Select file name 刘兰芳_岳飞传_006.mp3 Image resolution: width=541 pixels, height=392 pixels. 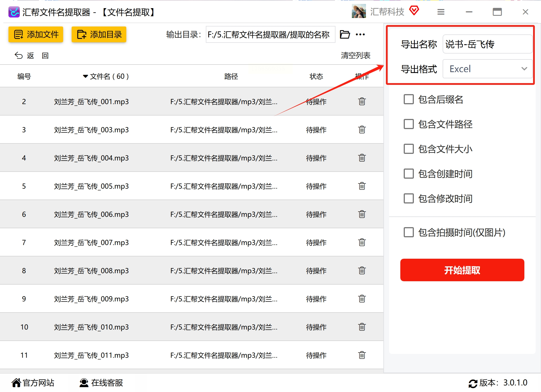coord(91,214)
